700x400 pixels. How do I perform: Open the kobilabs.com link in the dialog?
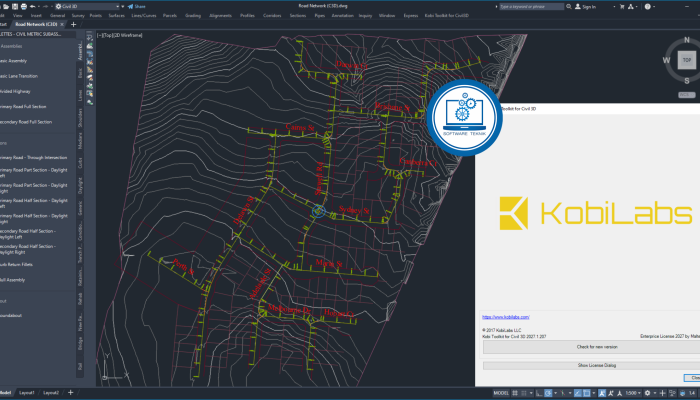[x=505, y=317]
